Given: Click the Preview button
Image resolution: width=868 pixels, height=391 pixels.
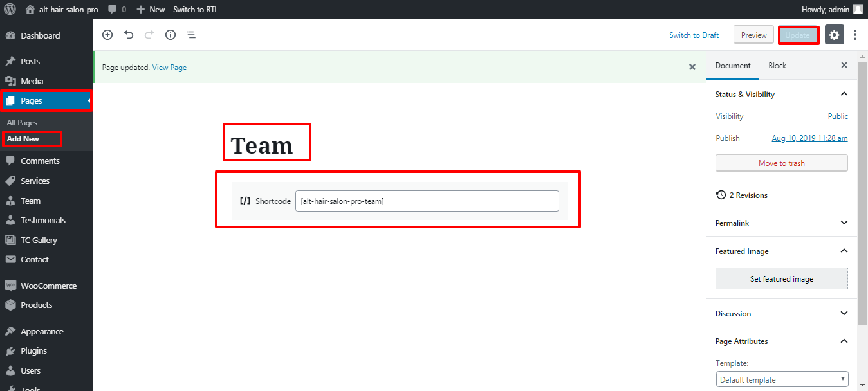Looking at the screenshot, I should pyautogui.click(x=753, y=35).
